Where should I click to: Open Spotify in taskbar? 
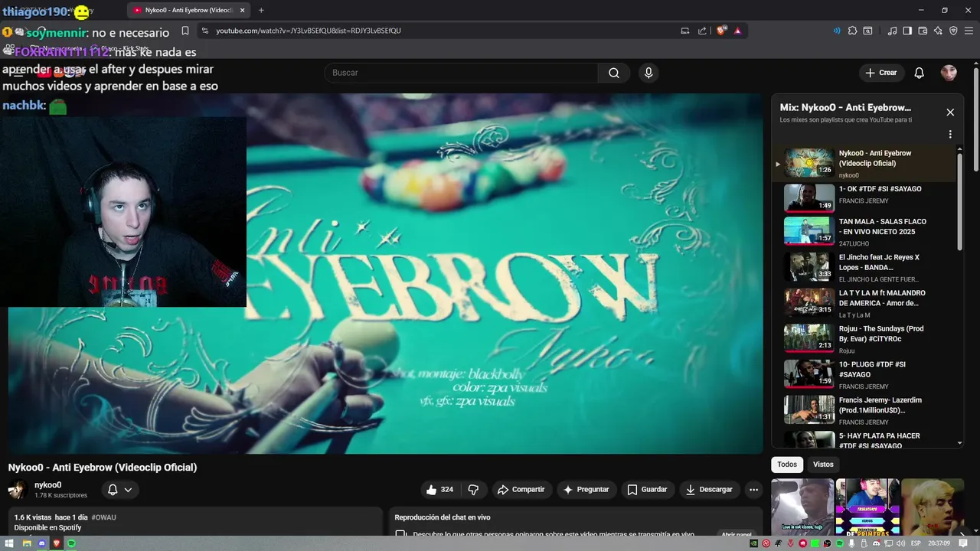point(71,543)
